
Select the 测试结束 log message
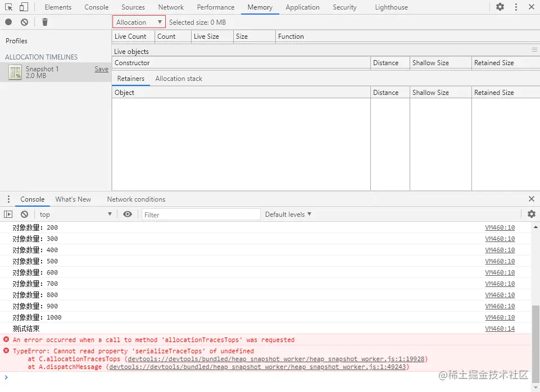(26, 329)
